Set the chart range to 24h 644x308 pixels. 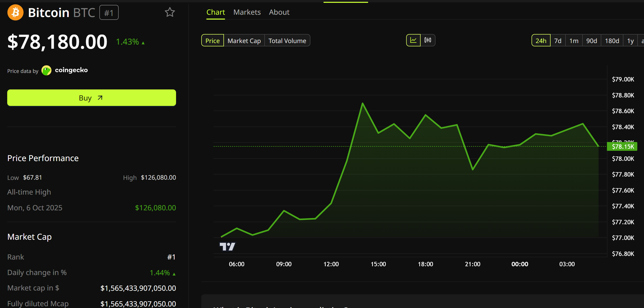tap(541, 40)
